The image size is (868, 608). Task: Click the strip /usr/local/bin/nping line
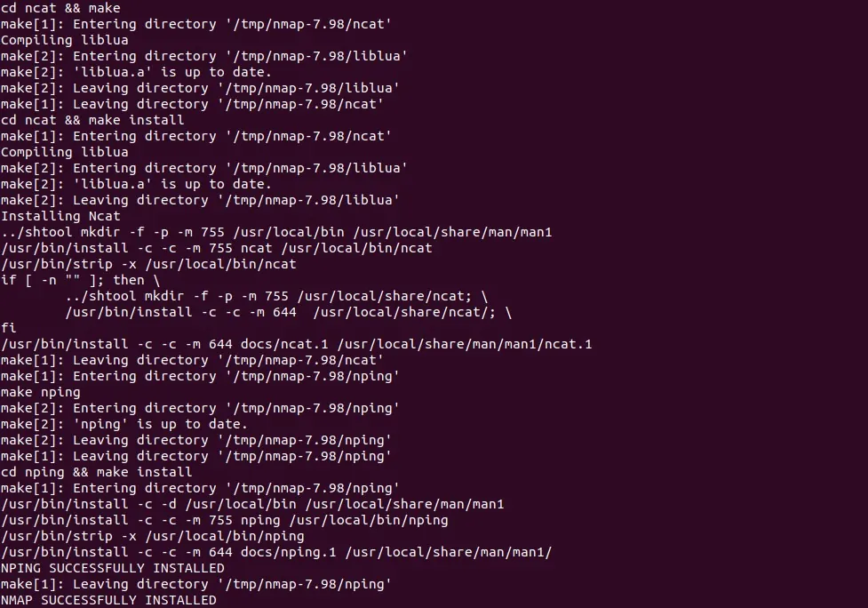coord(152,536)
